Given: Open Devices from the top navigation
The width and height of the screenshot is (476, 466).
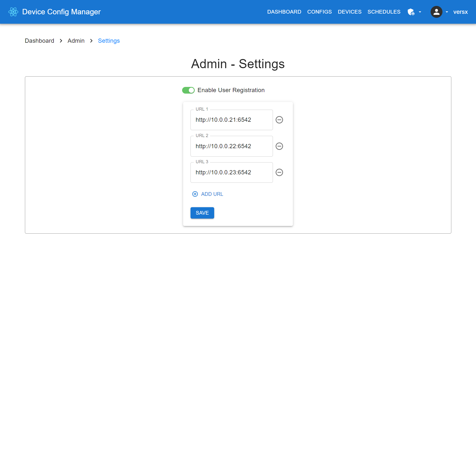Looking at the screenshot, I should pos(349,12).
